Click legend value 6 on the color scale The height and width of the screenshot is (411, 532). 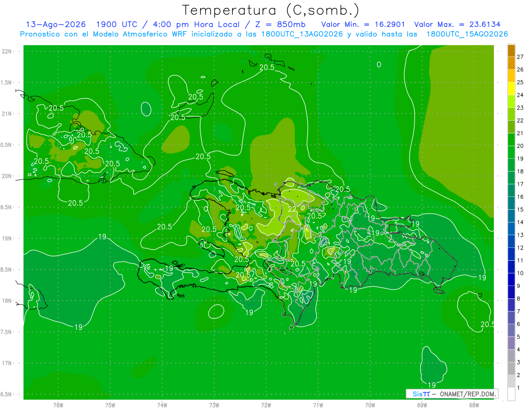pos(519,324)
